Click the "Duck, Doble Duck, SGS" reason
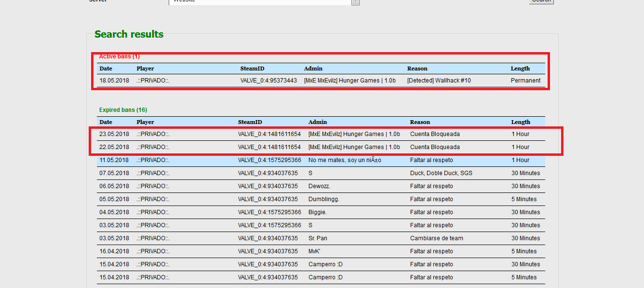 [441, 173]
